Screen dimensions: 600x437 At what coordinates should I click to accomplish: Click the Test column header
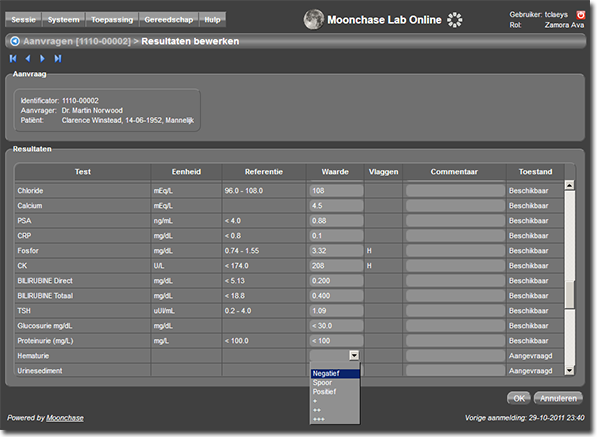click(83, 172)
